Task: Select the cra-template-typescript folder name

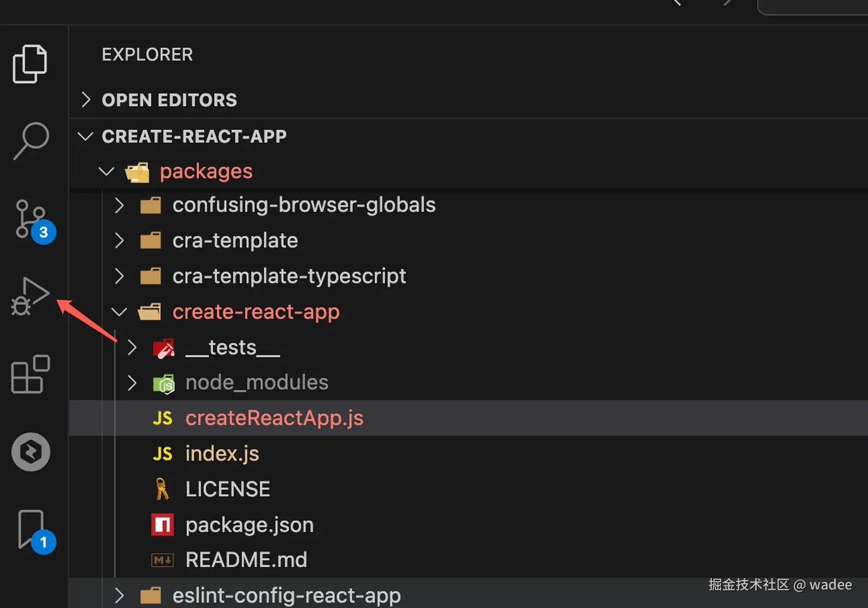Action: click(x=289, y=276)
